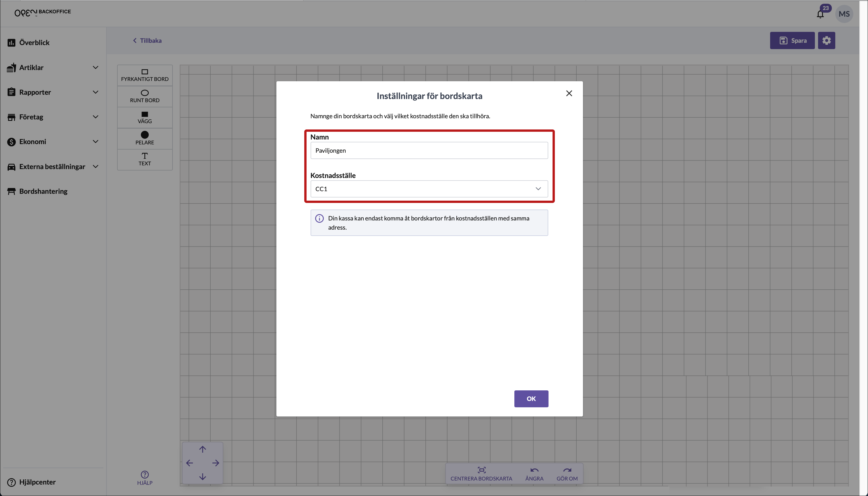The height and width of the screenshot is (496, 868).
Task: Add a Vägg element
Action: 145,117
